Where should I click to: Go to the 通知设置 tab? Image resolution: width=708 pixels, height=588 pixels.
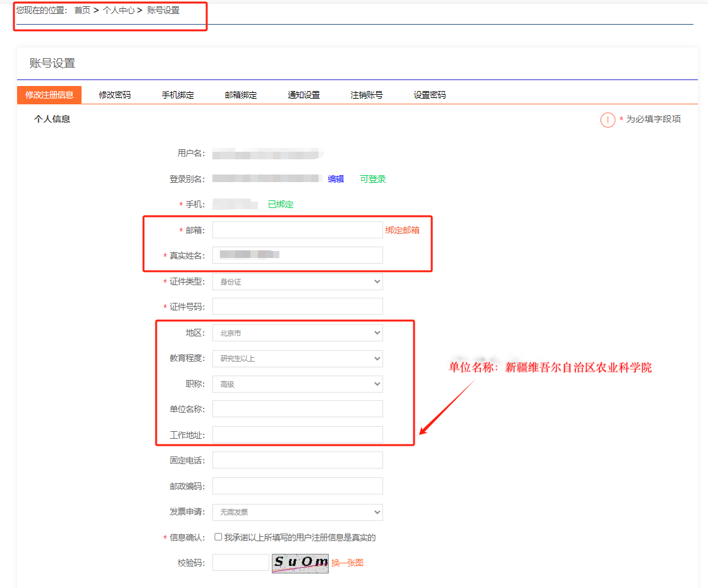(x=303, y=95)
